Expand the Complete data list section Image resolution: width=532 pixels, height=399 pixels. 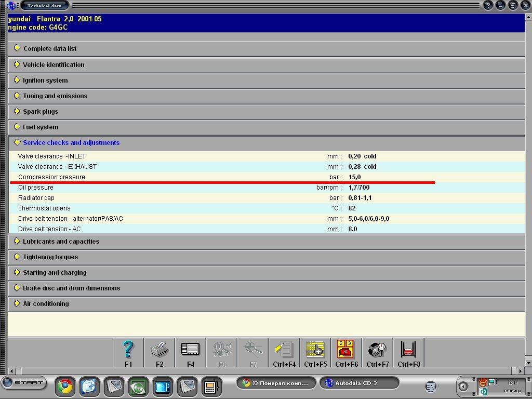pos(267,48)
